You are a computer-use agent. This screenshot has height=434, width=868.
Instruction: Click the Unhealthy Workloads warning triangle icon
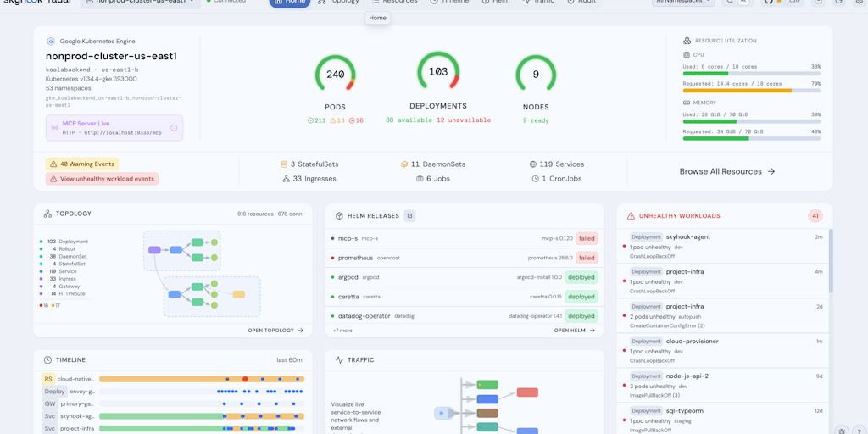631,216
